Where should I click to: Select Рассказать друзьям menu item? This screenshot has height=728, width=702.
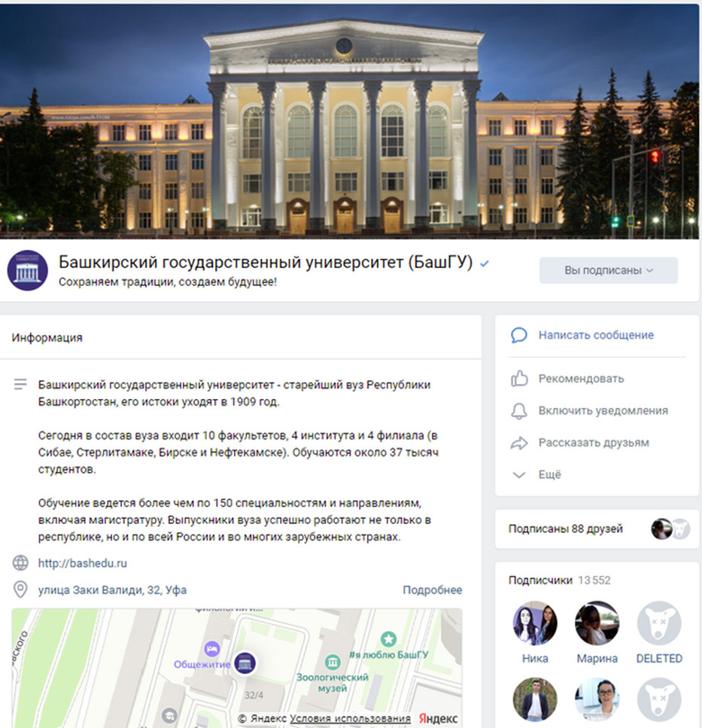(x=594, y=443)
